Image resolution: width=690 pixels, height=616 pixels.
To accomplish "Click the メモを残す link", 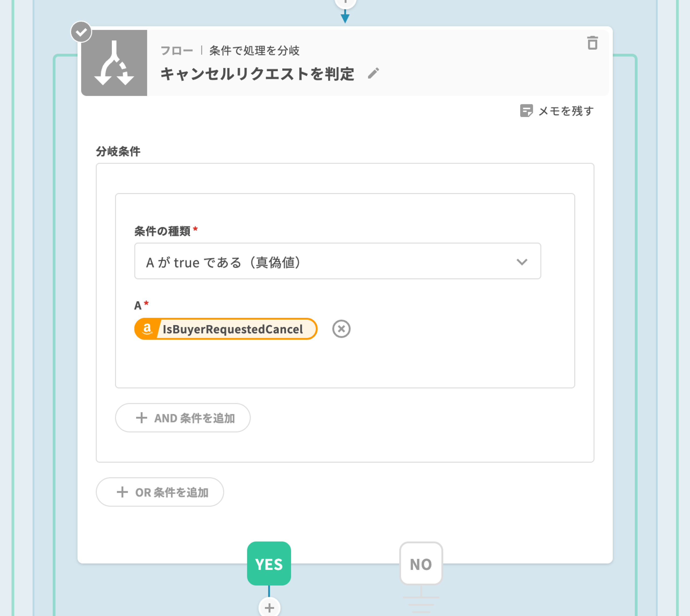I will [565, 111].
